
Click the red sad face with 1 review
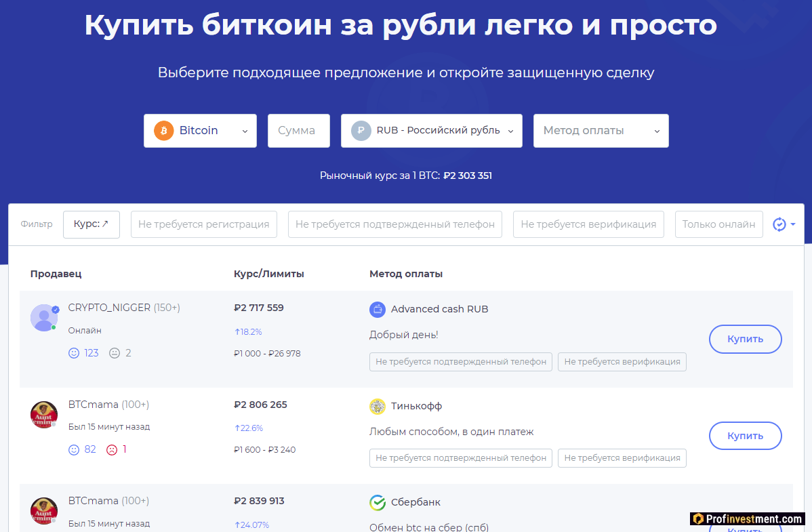click(x=112, y=449)
